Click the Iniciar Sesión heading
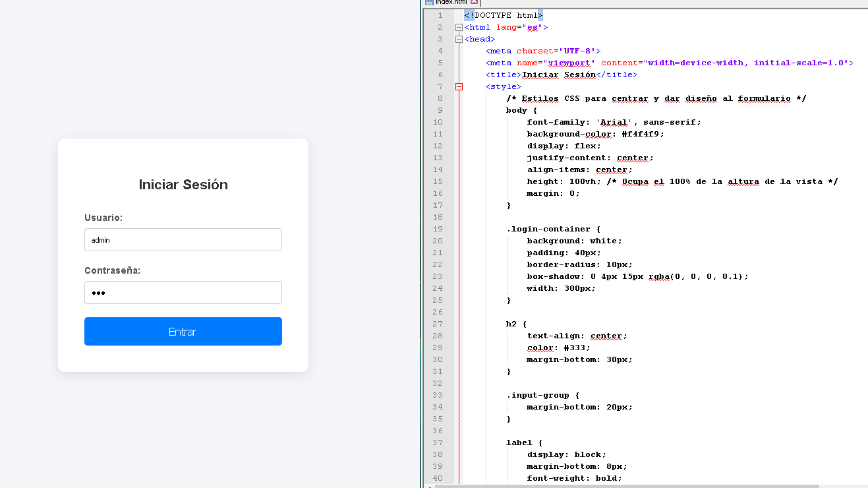 (183, 185)
